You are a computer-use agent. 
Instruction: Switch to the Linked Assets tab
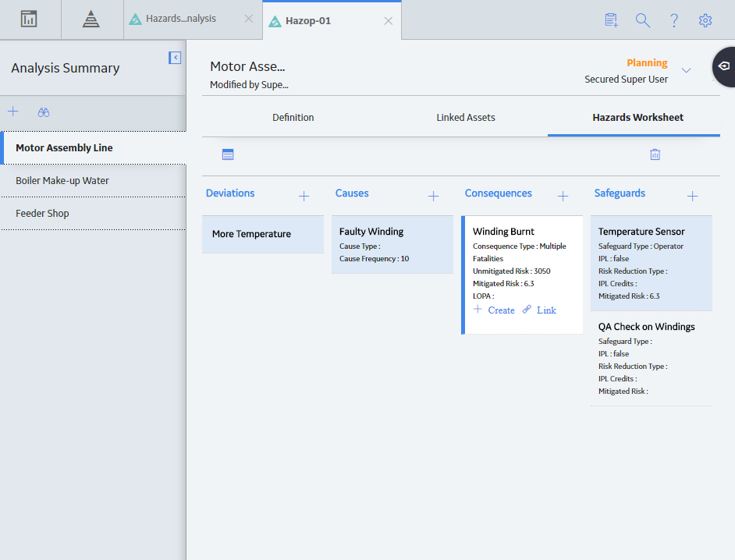click(x=466, y=118)
